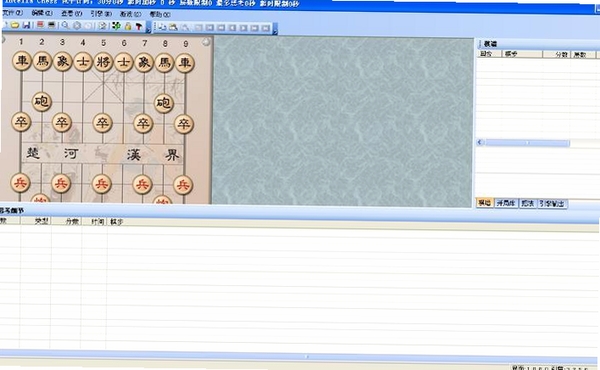
Task: Select the black 士 on file 4
Action: coord(83,62)
